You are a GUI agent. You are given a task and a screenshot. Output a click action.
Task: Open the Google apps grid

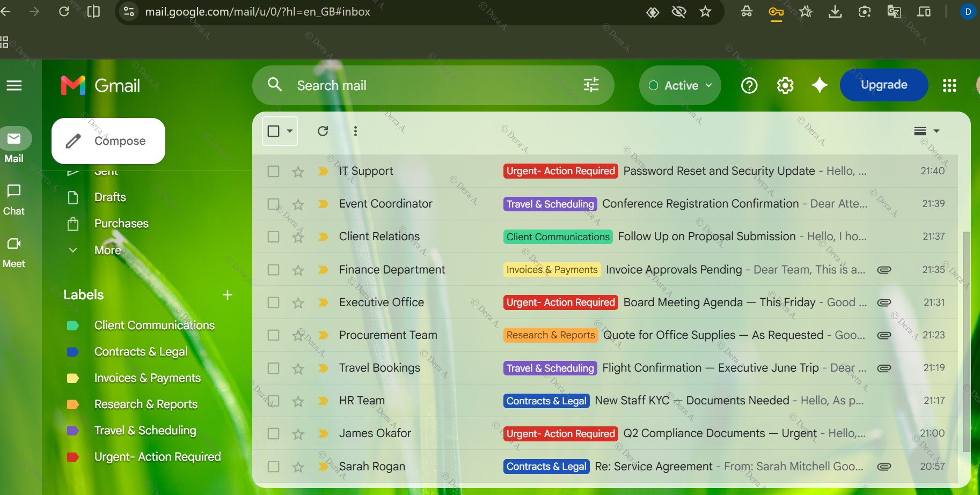(949, 85)
